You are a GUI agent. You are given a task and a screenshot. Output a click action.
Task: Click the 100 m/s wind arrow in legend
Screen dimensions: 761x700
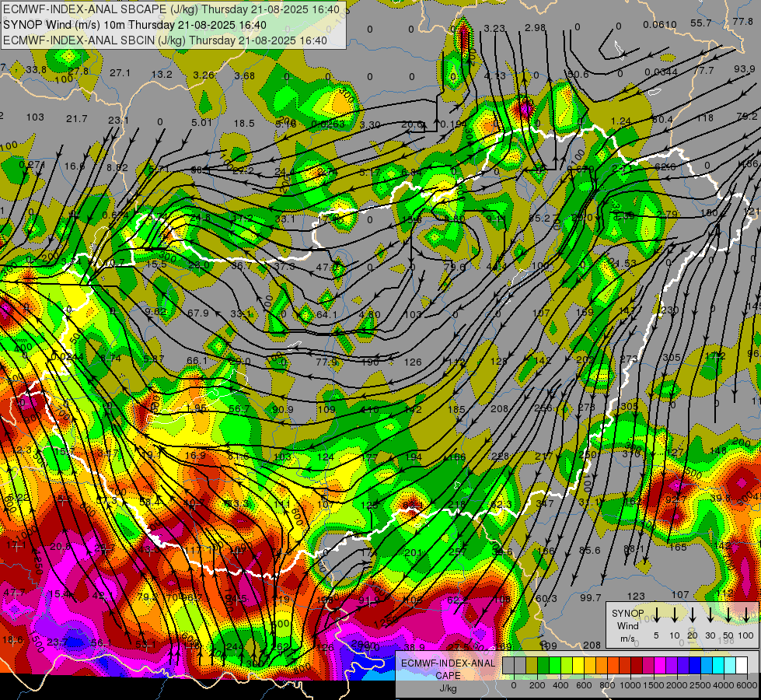coord(746,614)
